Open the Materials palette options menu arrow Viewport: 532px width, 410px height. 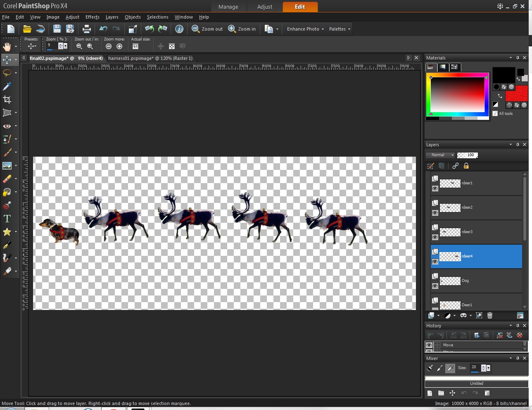point(511,58)
